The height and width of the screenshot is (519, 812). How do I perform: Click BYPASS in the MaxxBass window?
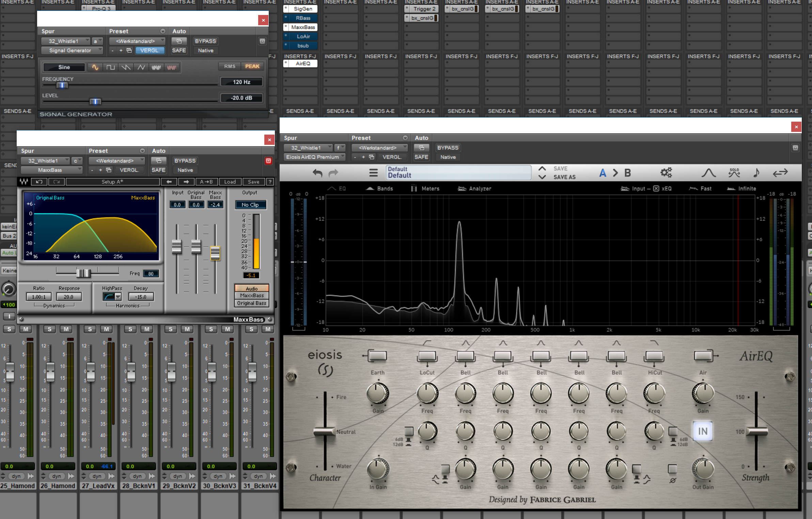pyautogui.click(x=185, y=161)
